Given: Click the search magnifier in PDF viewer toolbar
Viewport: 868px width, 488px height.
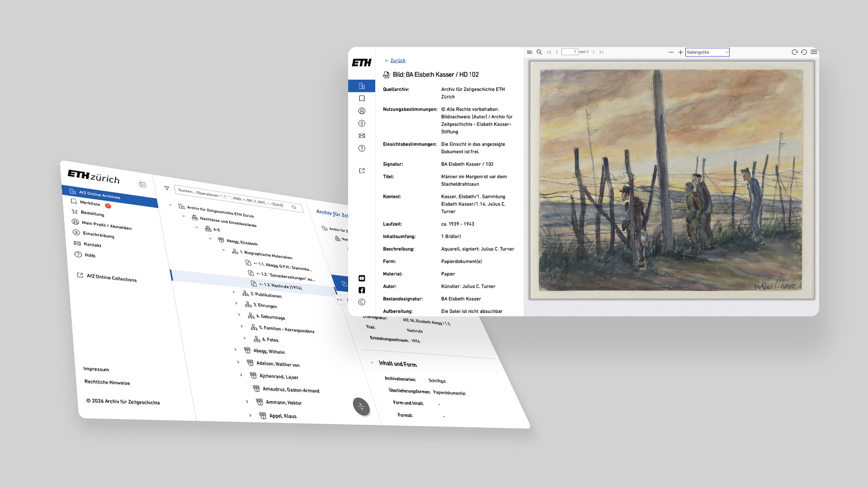Looking at the screenshot, I should pyautogui.click(x=539, y=52).
